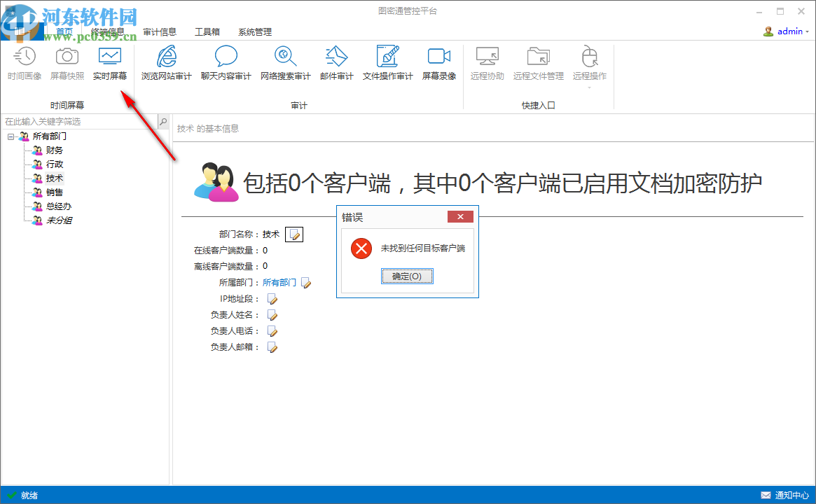Screen dimensions: 816x504
Task: Open the 工具箱 menu
Action: point(207,31)
